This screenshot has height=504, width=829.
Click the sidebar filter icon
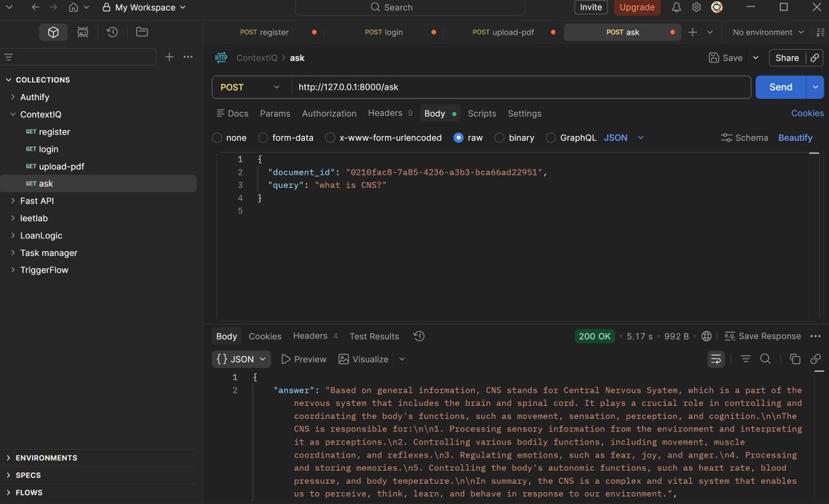tap(9, 57)
